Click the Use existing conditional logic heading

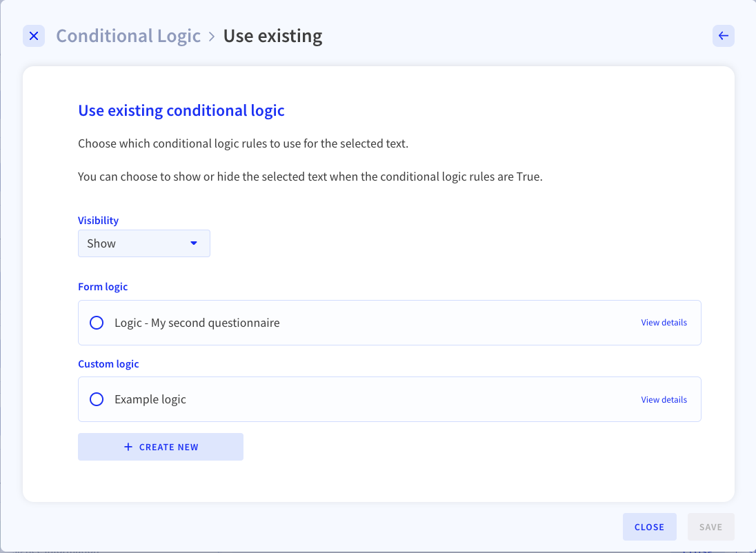click(181, 110)
